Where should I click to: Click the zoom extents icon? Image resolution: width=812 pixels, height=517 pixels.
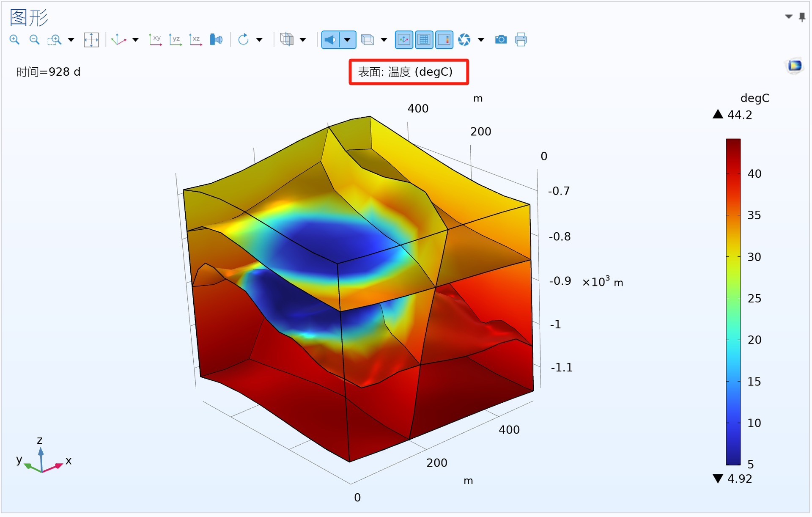tap(91, 40)
